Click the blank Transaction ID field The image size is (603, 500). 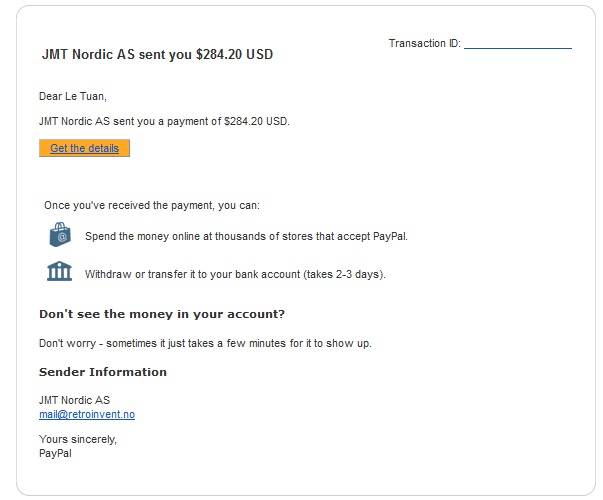pos(517,44)
